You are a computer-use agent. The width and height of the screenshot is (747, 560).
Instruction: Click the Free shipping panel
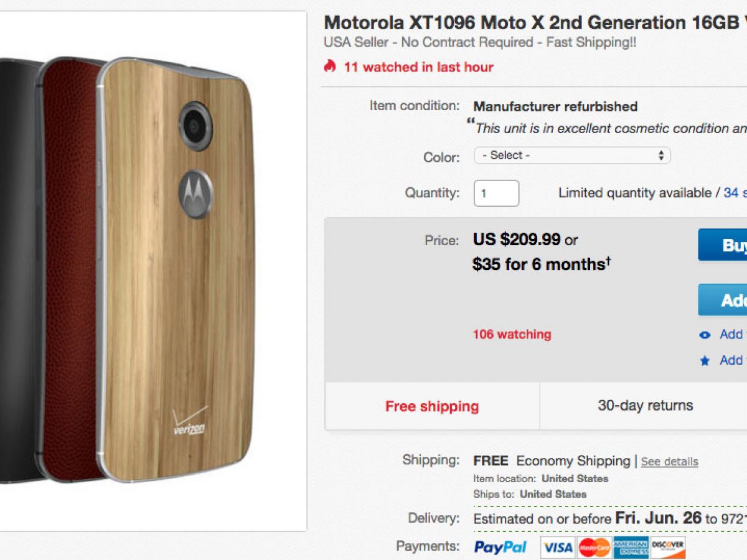click(x=432, y=406)
